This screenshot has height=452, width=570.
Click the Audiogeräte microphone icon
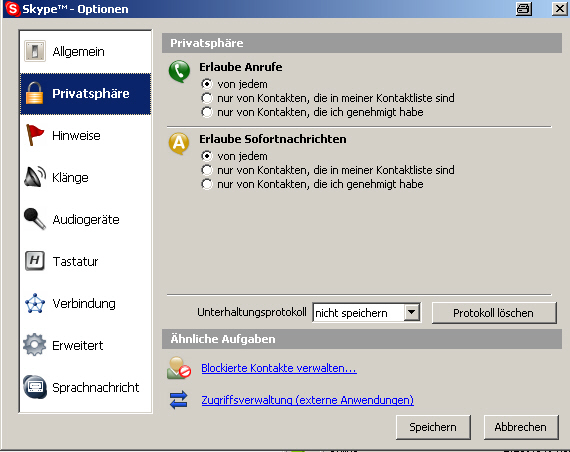[x=35, y=219]
